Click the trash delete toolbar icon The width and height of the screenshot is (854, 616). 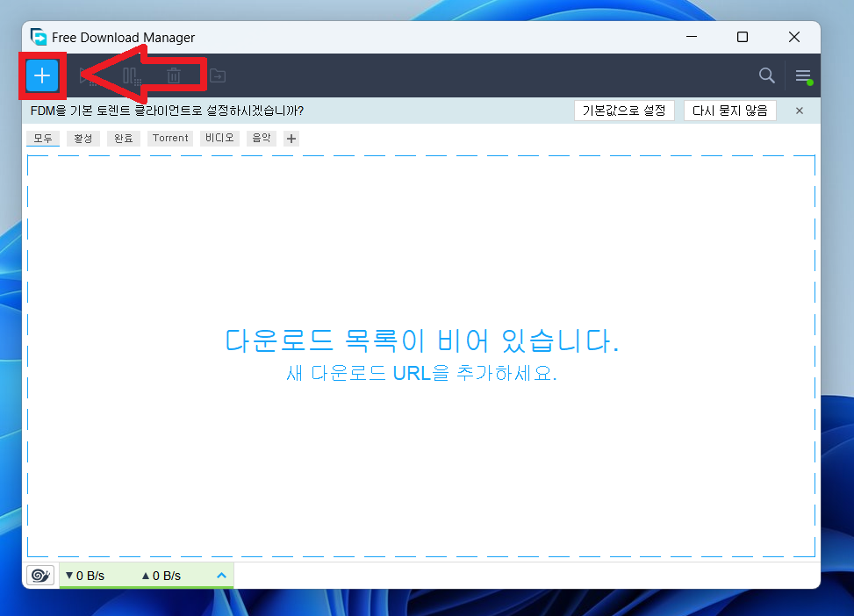point(174,75)
